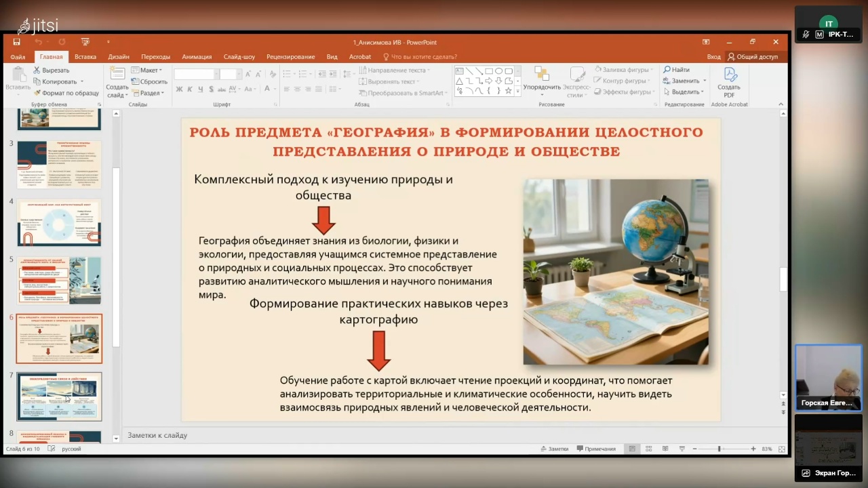
Task: Click the Save icon in the quick access toolbar
Action: tap(16, 42)
